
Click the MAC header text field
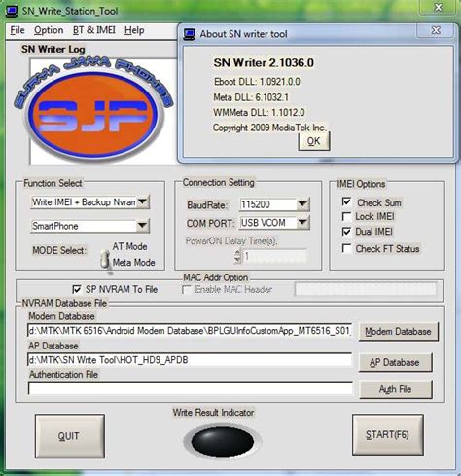point(366,289)
